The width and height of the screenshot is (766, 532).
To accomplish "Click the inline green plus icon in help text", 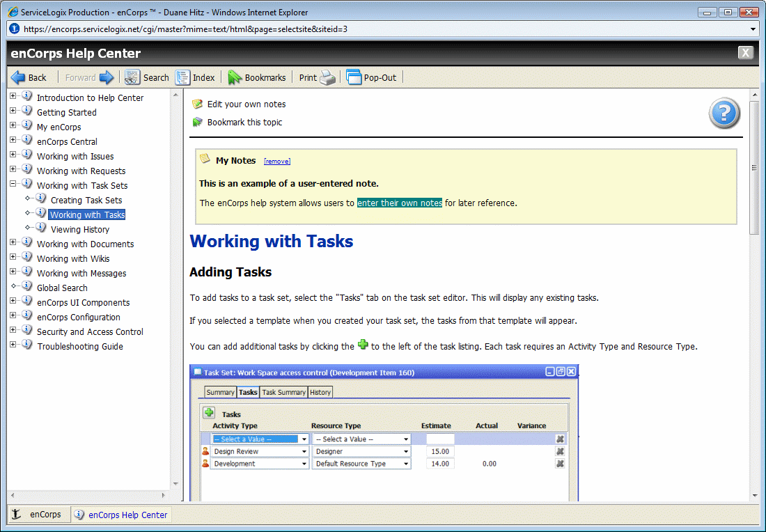I will point(363,345).
